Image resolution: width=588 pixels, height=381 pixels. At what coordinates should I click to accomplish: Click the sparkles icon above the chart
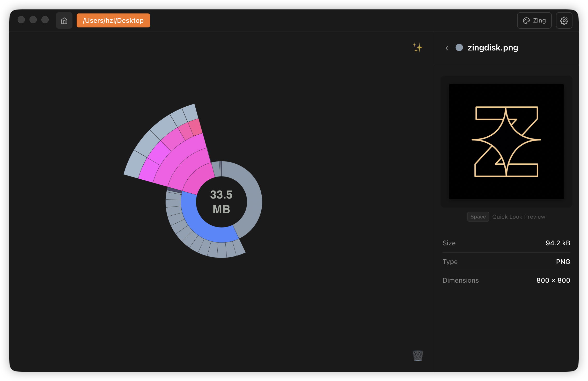point(418,48)
